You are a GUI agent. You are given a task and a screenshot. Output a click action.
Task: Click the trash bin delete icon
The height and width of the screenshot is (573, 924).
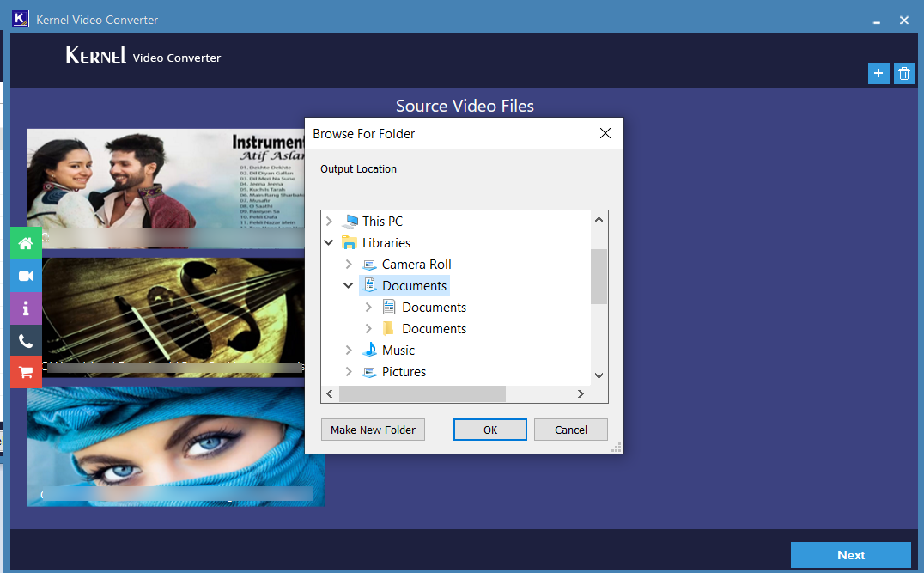[x=904, y=74]
